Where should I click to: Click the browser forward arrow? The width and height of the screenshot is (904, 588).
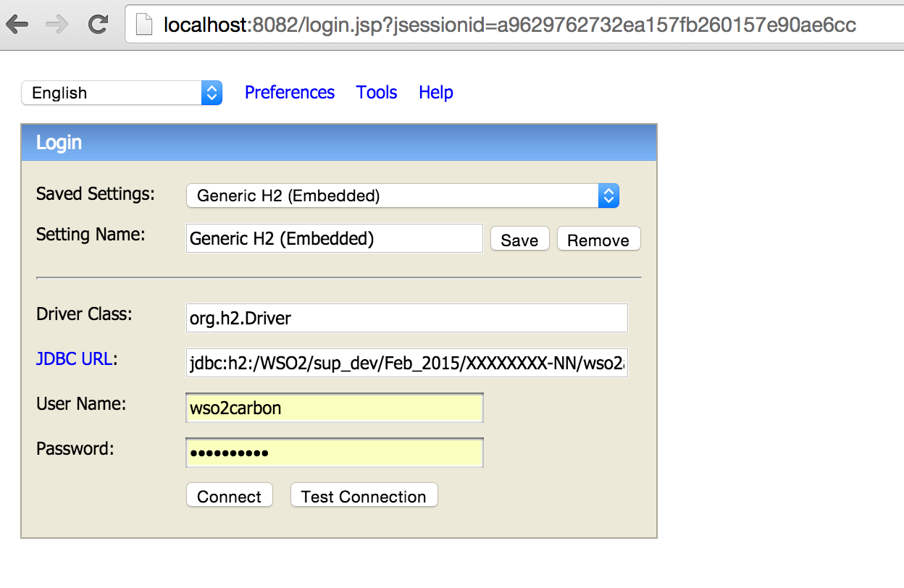[56, 25]
